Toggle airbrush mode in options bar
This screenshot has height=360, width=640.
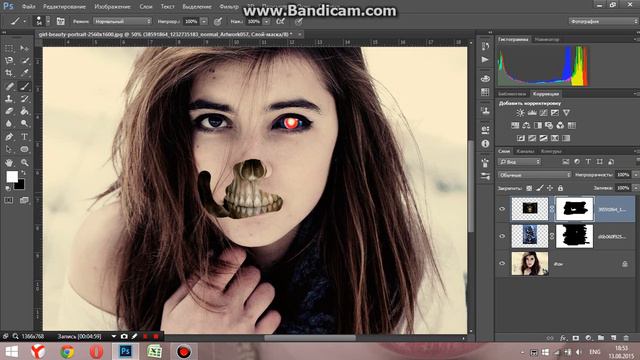[x=280, y=21]
